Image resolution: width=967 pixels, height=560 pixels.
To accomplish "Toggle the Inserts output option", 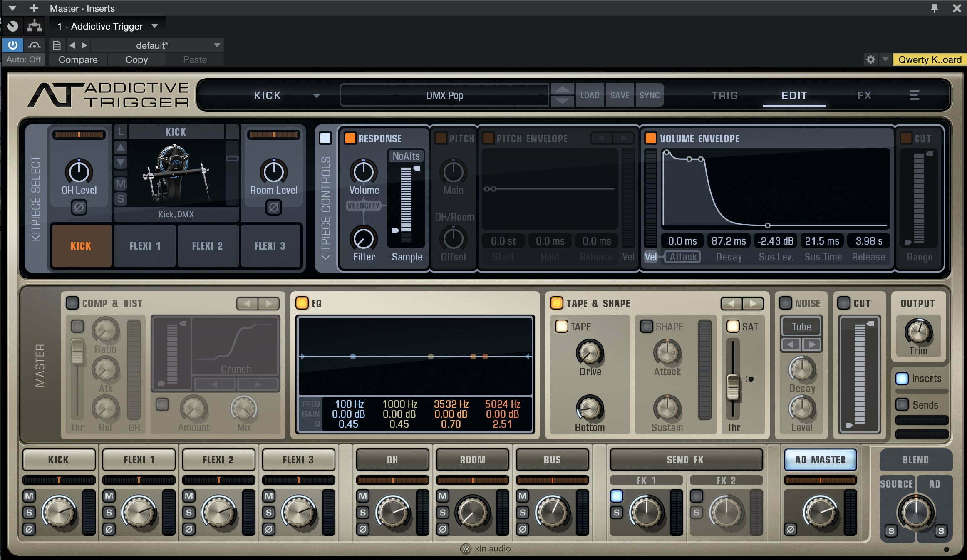I will (x=902, y=378).
